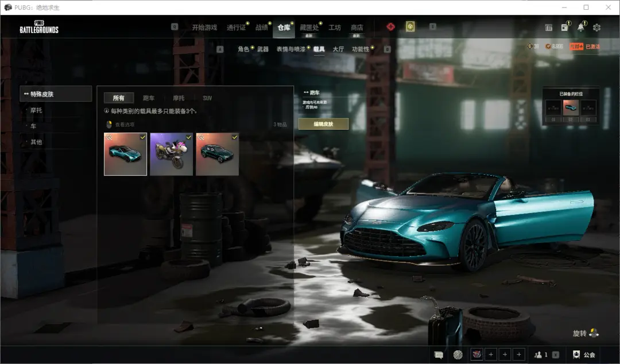The width and height of the screenshot is (620, 364).
Task: Click the round emblem icon beside chat
Action: [458, 355]
